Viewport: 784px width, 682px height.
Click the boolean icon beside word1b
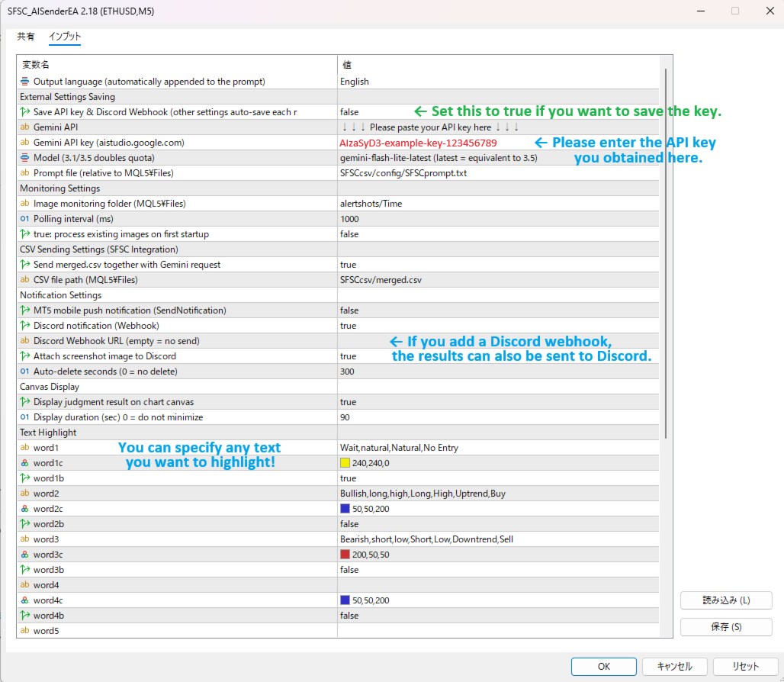point(24,478)
